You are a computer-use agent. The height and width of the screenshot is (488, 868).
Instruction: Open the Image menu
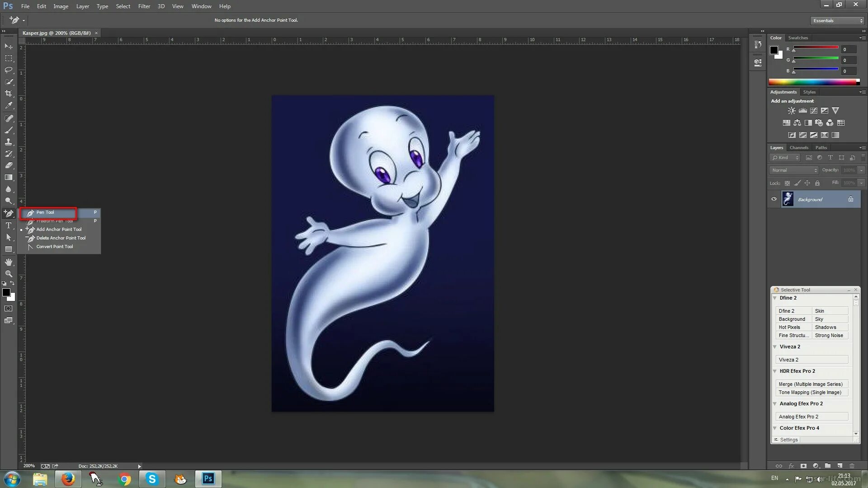(61, 6)
